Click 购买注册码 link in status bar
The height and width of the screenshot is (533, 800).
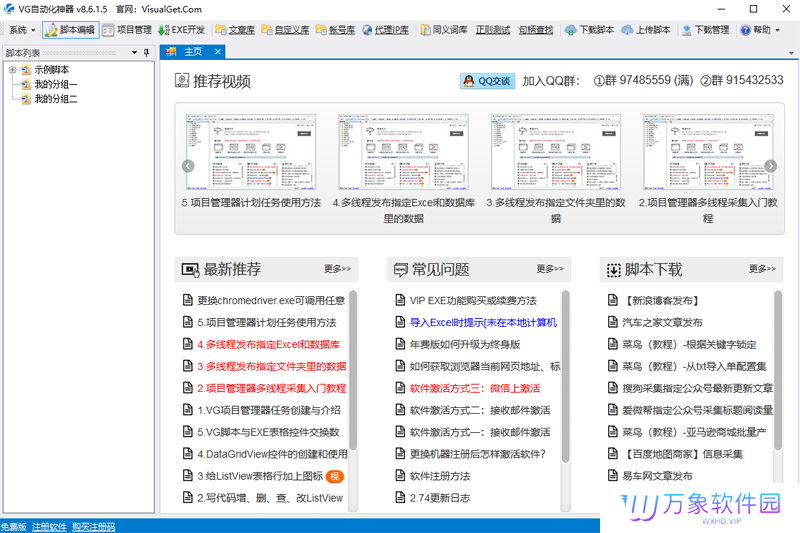click(93, 527)
